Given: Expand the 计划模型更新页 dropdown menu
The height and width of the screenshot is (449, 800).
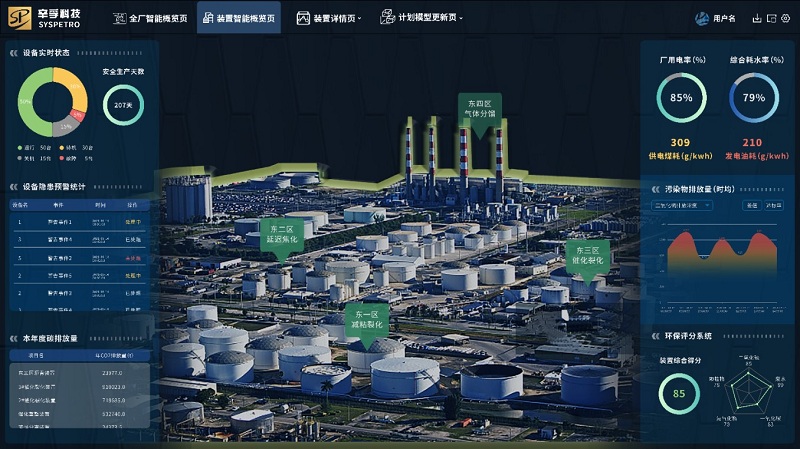Looking at the screenshot, I should (x=421, y=18).
